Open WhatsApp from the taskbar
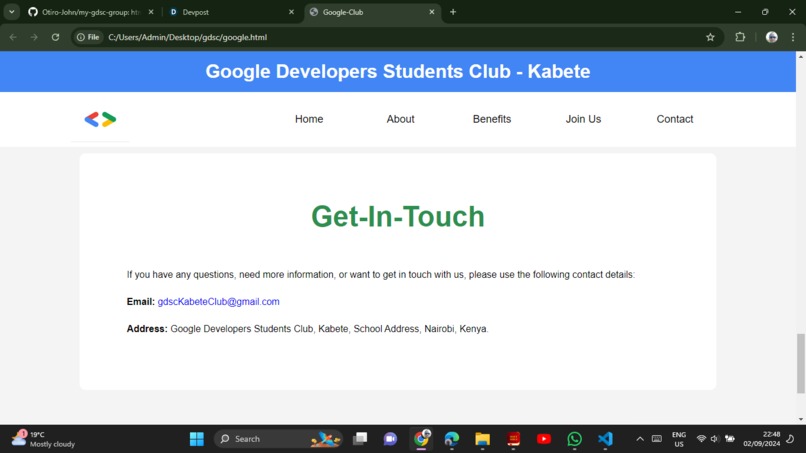The image size is (806, 453). pyautogui.click(x=575, y=439)
